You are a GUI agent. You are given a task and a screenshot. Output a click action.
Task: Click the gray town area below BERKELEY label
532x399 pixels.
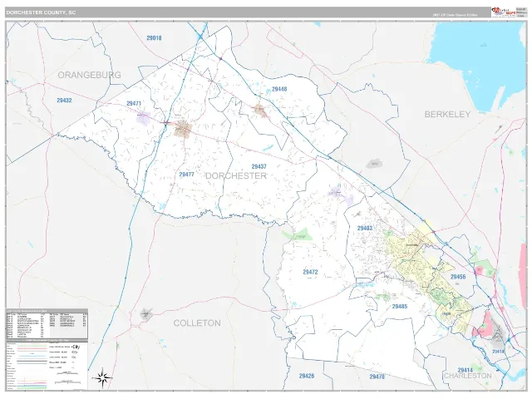pos(375,164)
